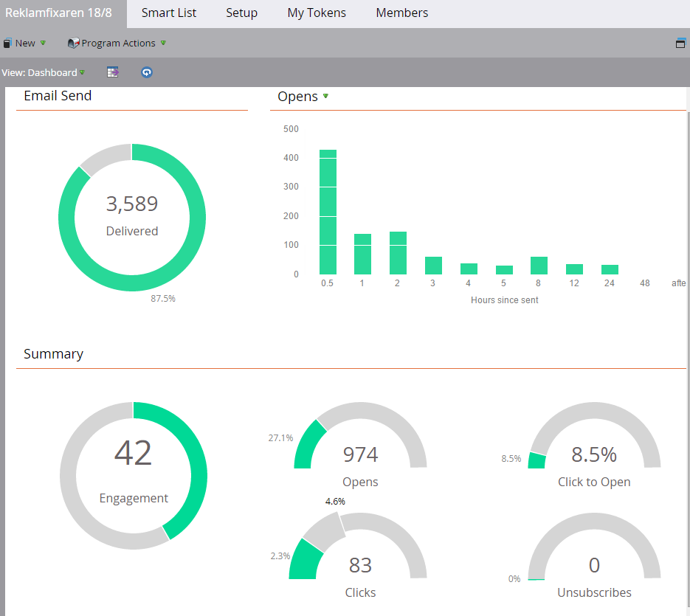This screenshot has height=616, width=690.
Task: Expand the Opens chart dropdown arrow
Action: coord(325,97)
